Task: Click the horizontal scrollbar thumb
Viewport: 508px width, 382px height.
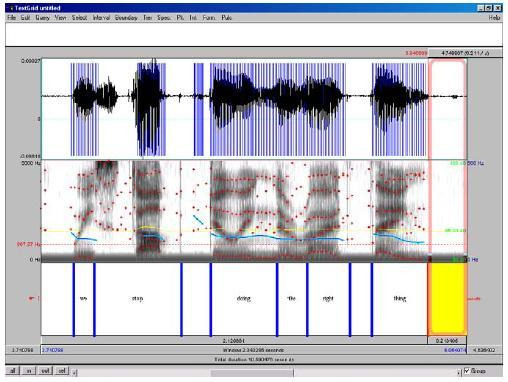Action: pyautogui.click(x=252, y=372)
